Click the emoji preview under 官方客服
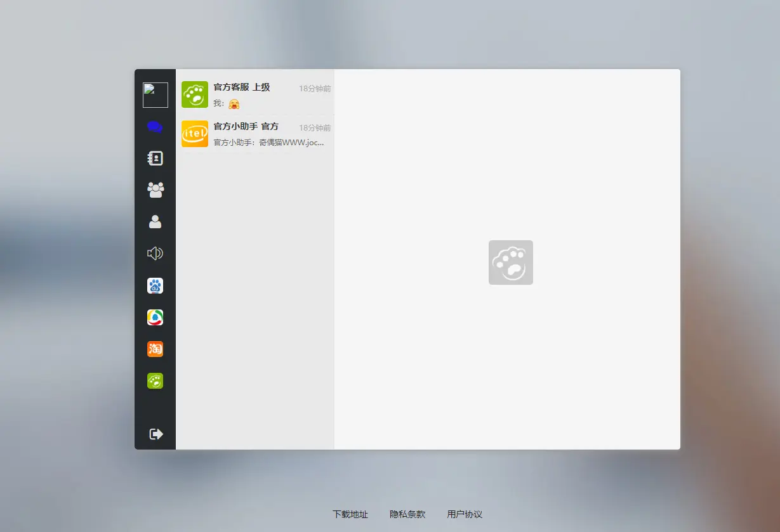 (234, 103)
